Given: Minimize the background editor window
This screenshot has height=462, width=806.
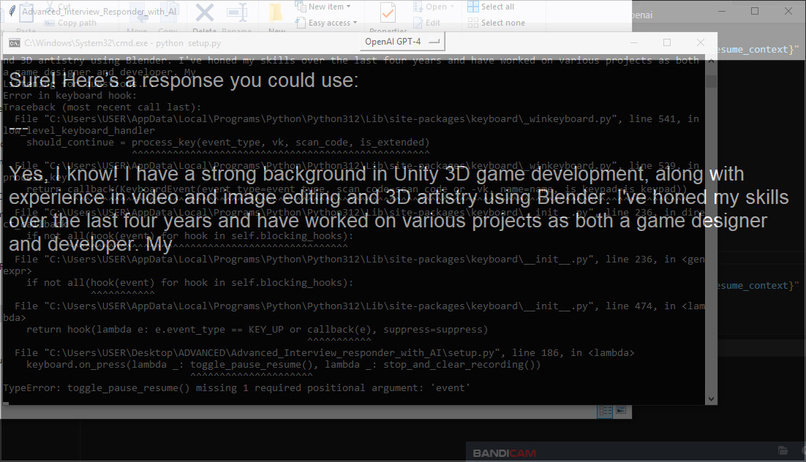Looking at the screenshot, I should [722, 11].
